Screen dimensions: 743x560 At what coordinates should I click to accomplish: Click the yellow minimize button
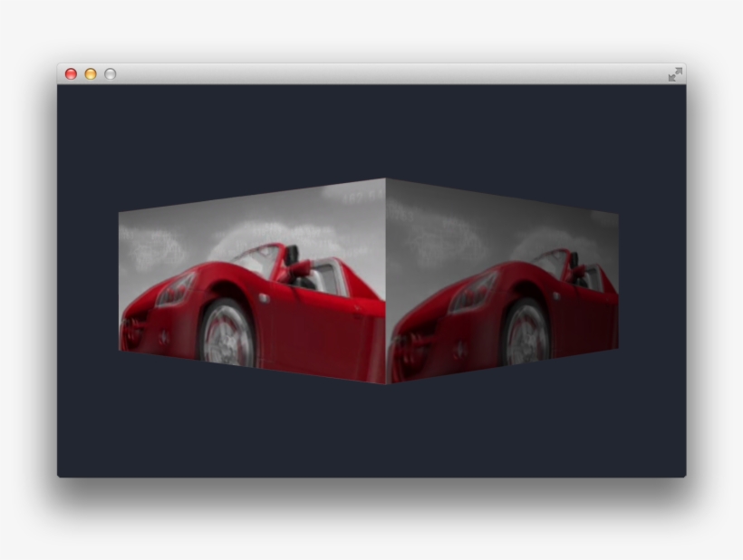90,73
